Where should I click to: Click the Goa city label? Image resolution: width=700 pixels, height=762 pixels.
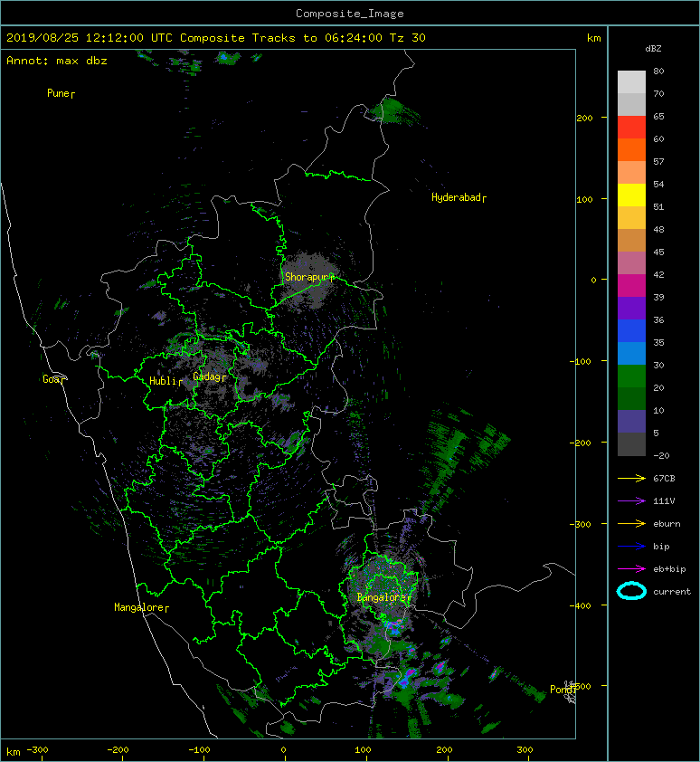pos(53,379)
